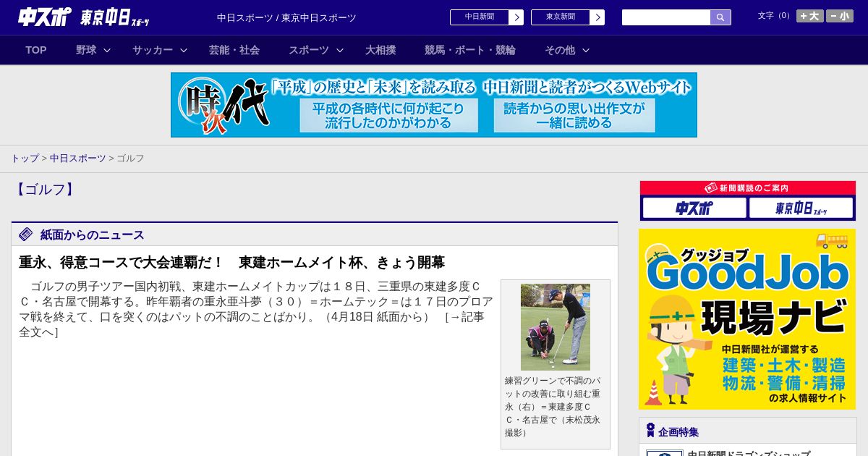Image resolution: width=868 pixels, height=456 pixels.
Task: Open the 東京新聞 link button
Action: [x=560, y=17]
